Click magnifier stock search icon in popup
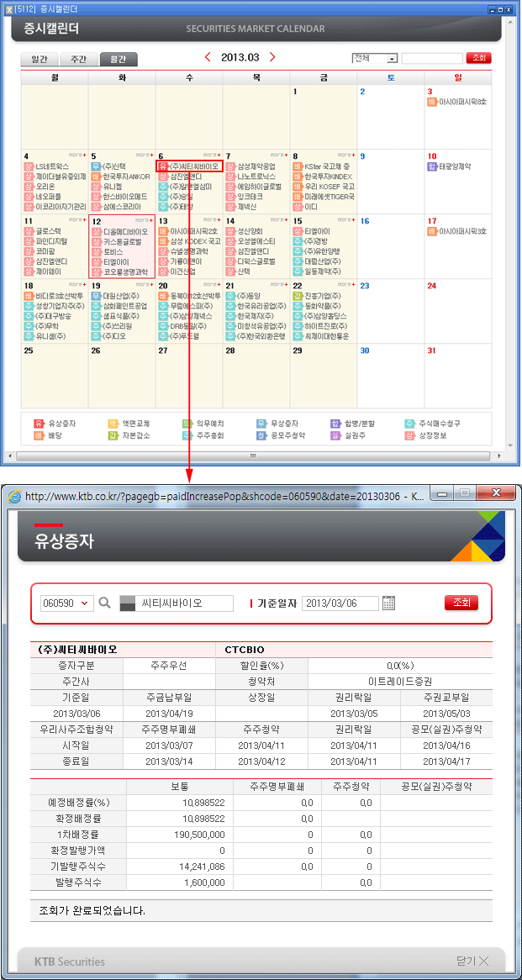Image resolution: width=522 pixels, height=980 pixels. [105, 603]
